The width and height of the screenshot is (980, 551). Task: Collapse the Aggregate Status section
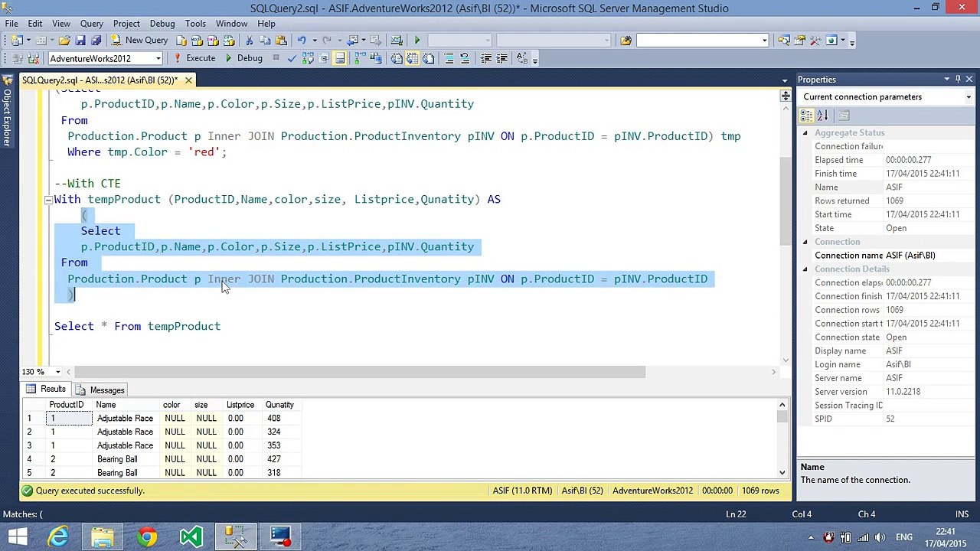805,133
